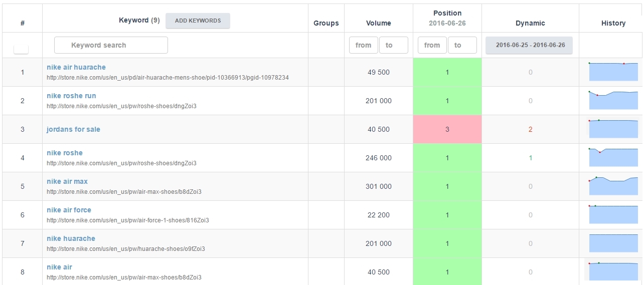The width and height of the screenshot is (644, 285).
Task: Open the 'nike huarache' keyword link
Action: (x=71, y=238)
